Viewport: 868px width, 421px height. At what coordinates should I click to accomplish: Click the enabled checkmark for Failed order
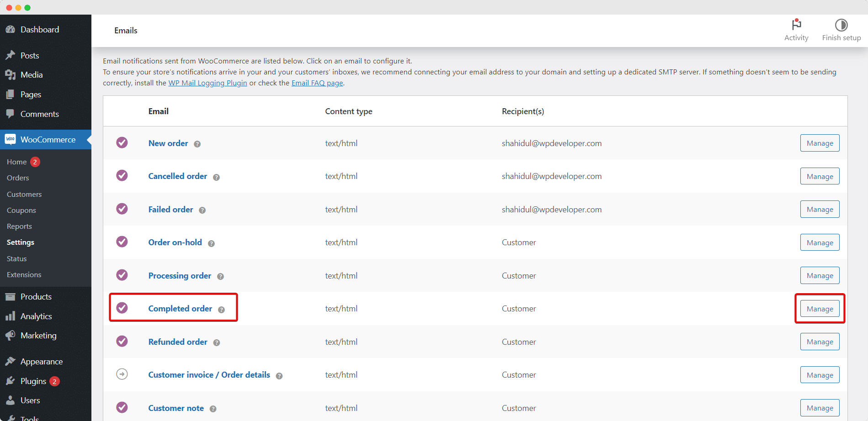[122, 209]
